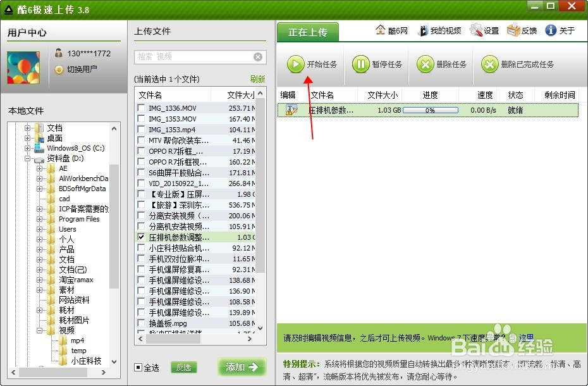This screenshot has width=588, height=386.
Task: Click the 切换用户 switch user icon
Action: [x=59, y=70]
